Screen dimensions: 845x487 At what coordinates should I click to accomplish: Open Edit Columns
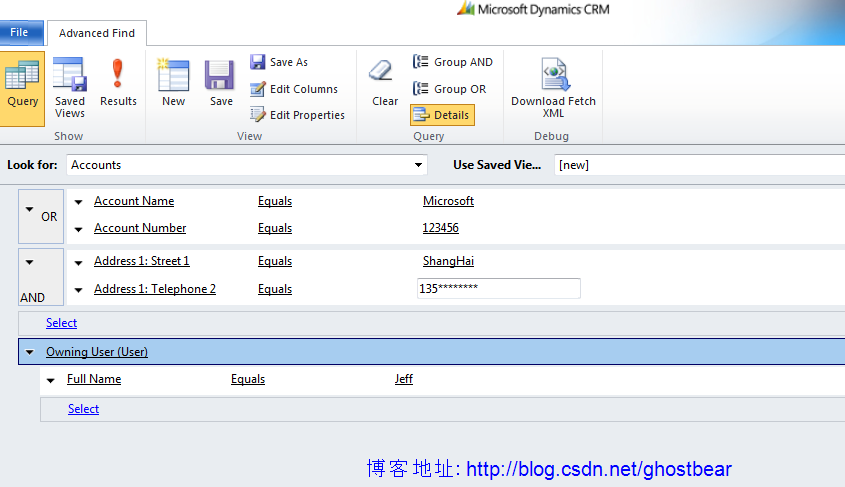pyautogui.click(x=294, y=89)
